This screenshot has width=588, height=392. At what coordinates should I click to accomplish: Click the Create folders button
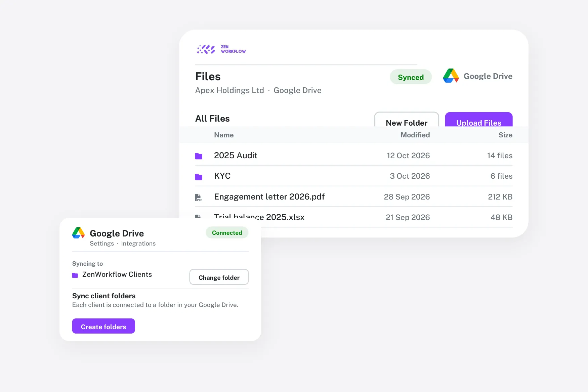point(103,326)
